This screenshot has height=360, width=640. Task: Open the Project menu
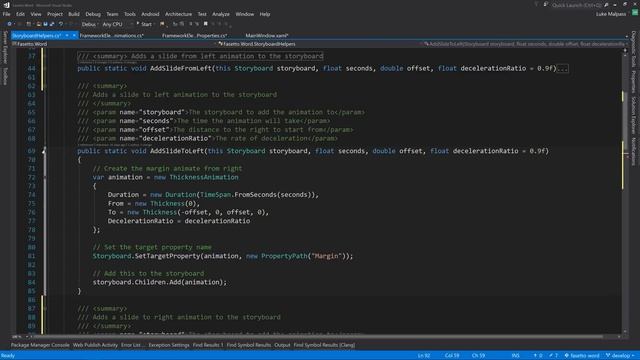point(55,14)
